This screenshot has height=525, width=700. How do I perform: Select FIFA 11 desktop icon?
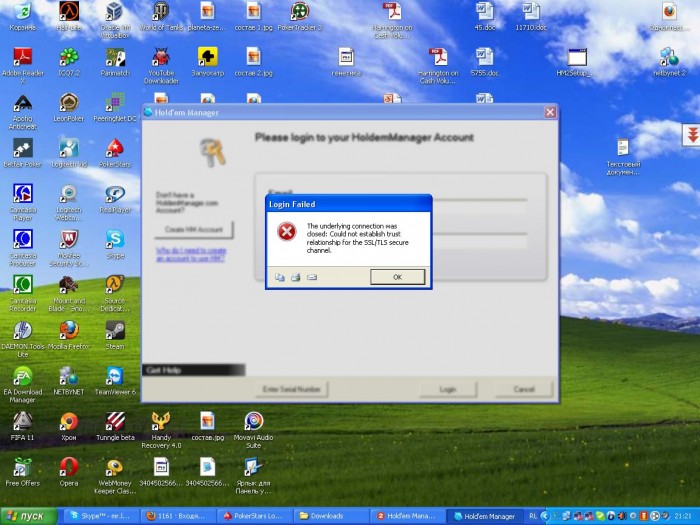[22, 427]
